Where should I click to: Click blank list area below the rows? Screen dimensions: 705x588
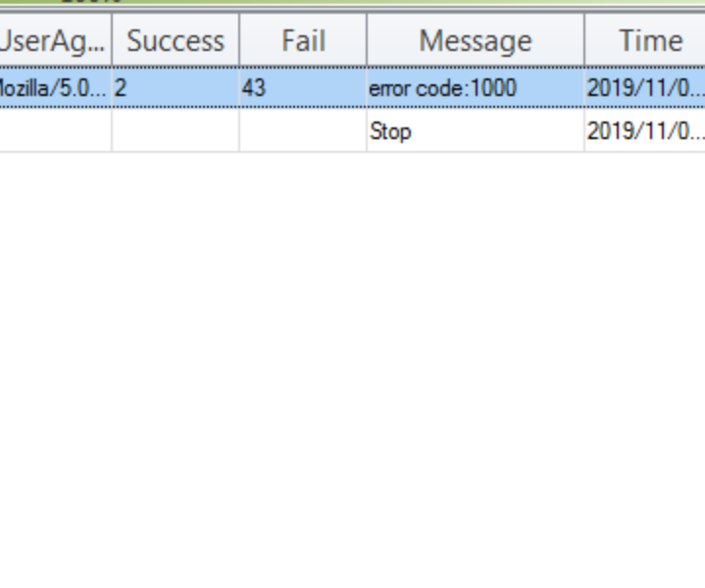click(353, 372)
